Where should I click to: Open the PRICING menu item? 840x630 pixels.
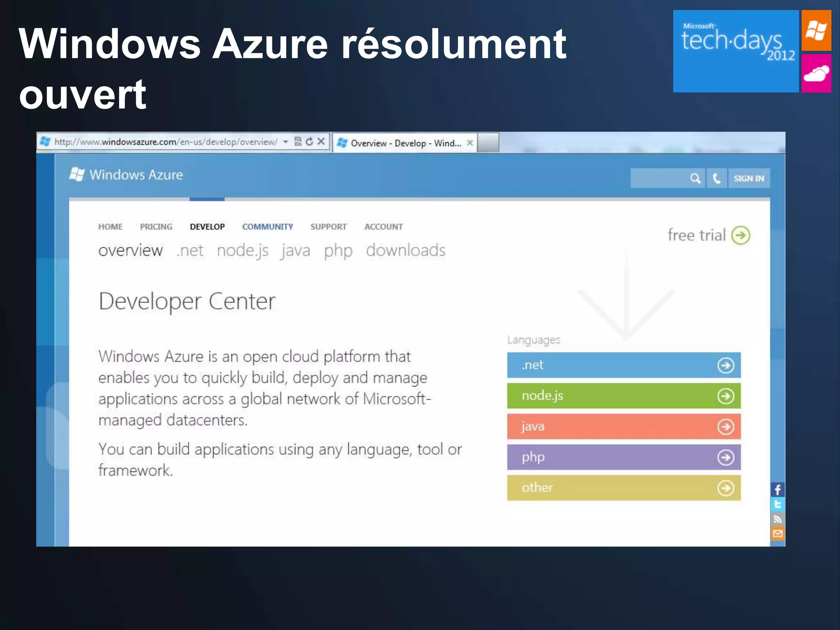pyautogui.click(x=156, y=227)
